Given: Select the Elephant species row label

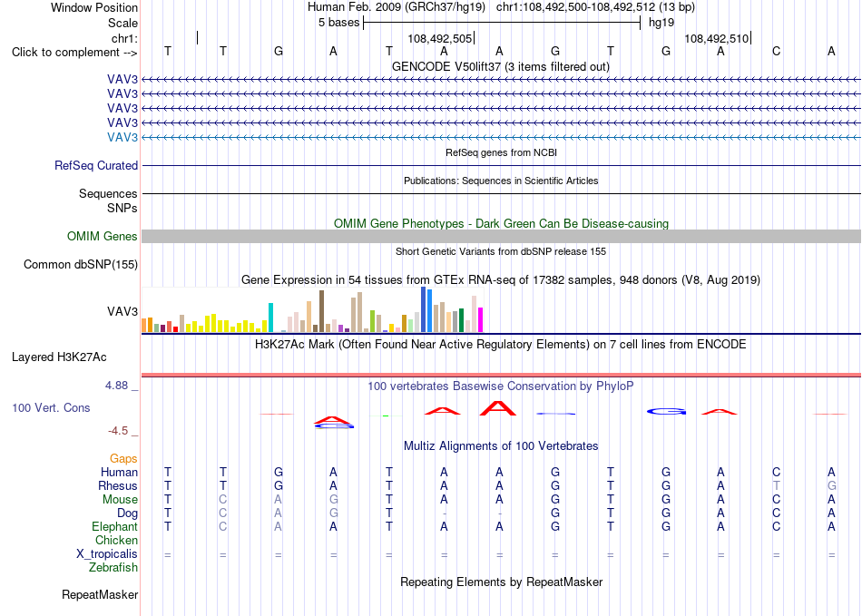Looking at the screenshot, I should click(x=114, y=526).
